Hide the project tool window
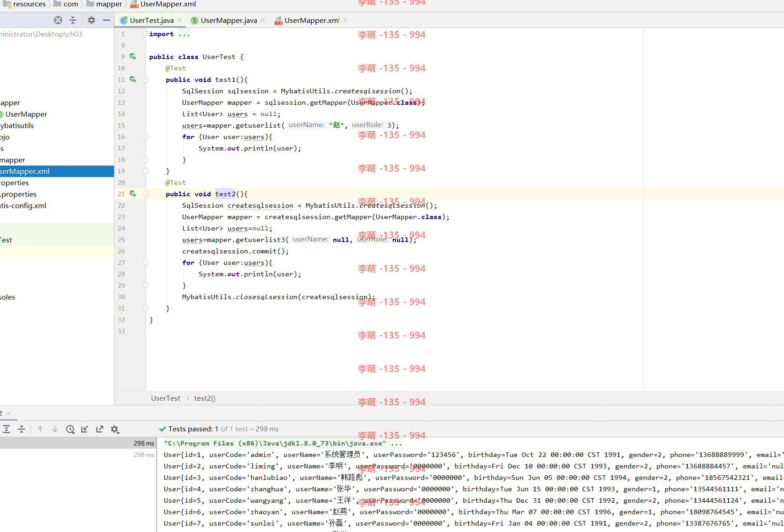Viewport: 784px width, 532px height. [x=107, y=20]
